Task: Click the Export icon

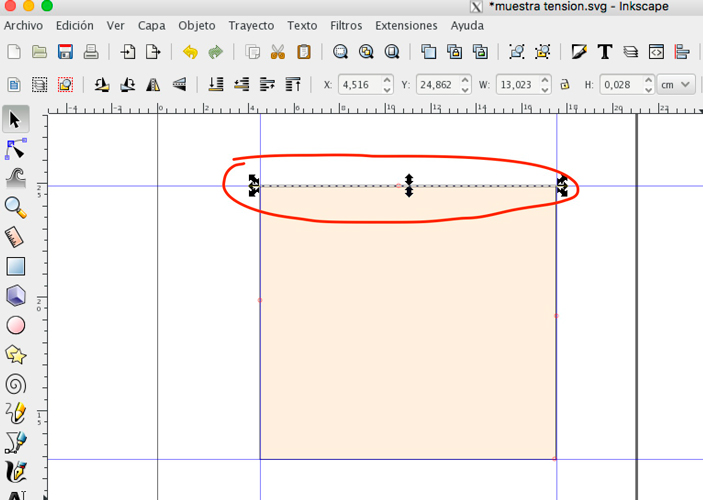Action: (x=153, y=52)
